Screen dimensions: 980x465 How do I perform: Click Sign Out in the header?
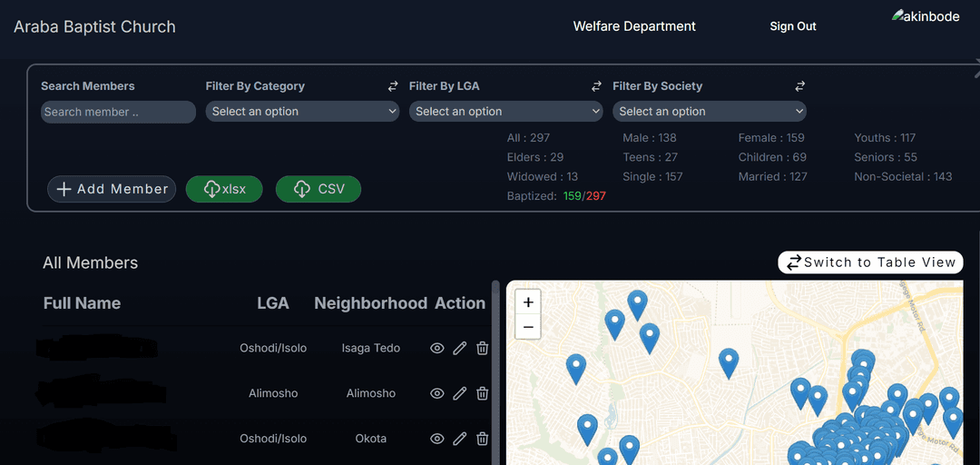point(793,26)
